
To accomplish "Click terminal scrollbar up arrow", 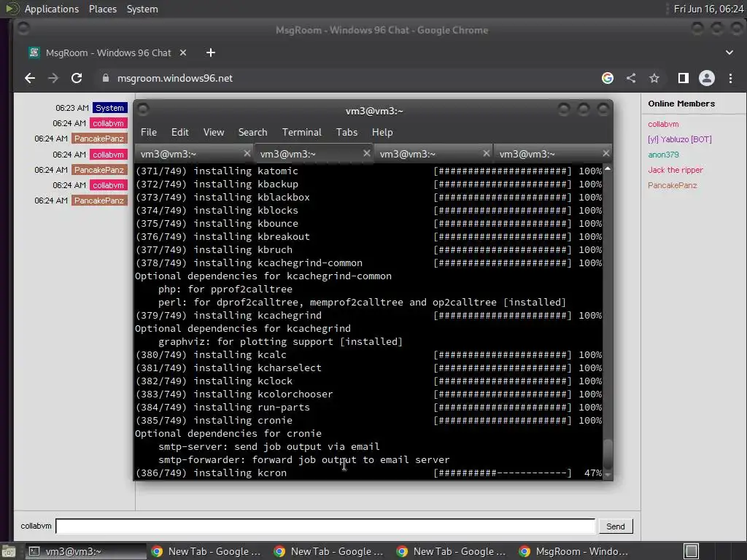I will pyautogui.click(x=608, y=168).
